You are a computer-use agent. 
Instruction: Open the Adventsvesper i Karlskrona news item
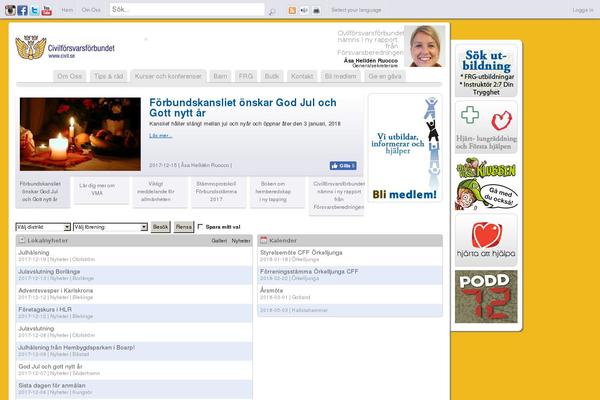pos(134,294)
